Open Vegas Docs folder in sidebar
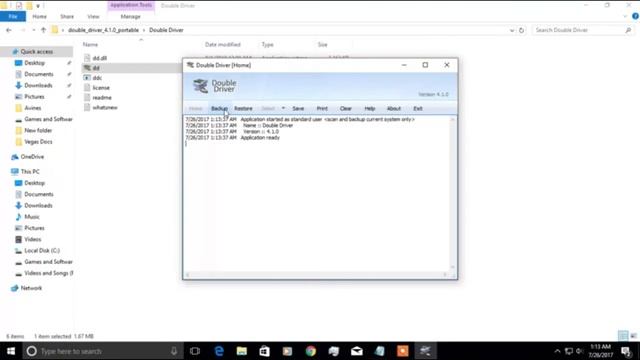Screen dimensions: 640x360 (38, 142)
